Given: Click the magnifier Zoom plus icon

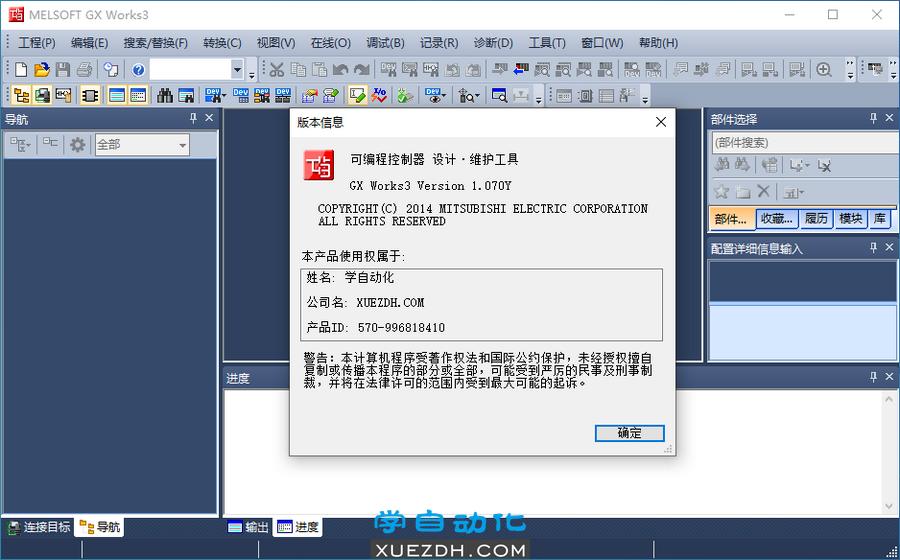Looking at the screenshot, I should [824, 70].
